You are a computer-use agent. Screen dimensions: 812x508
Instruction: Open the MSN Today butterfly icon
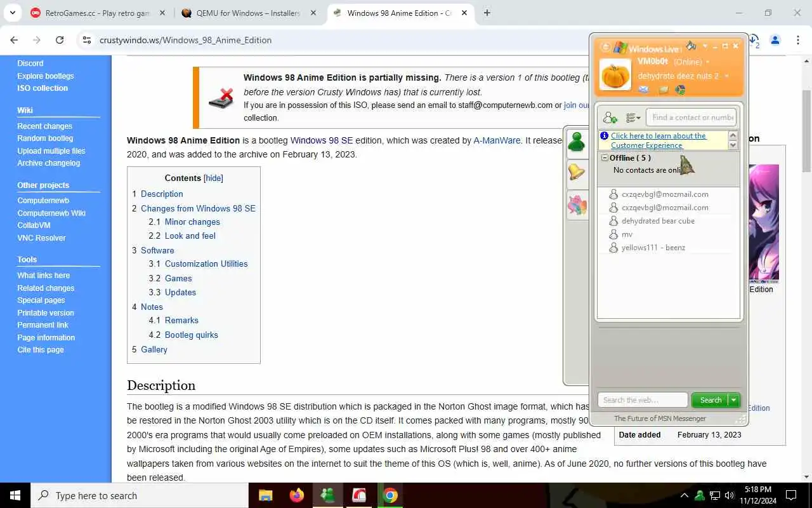tap(680, 90)
